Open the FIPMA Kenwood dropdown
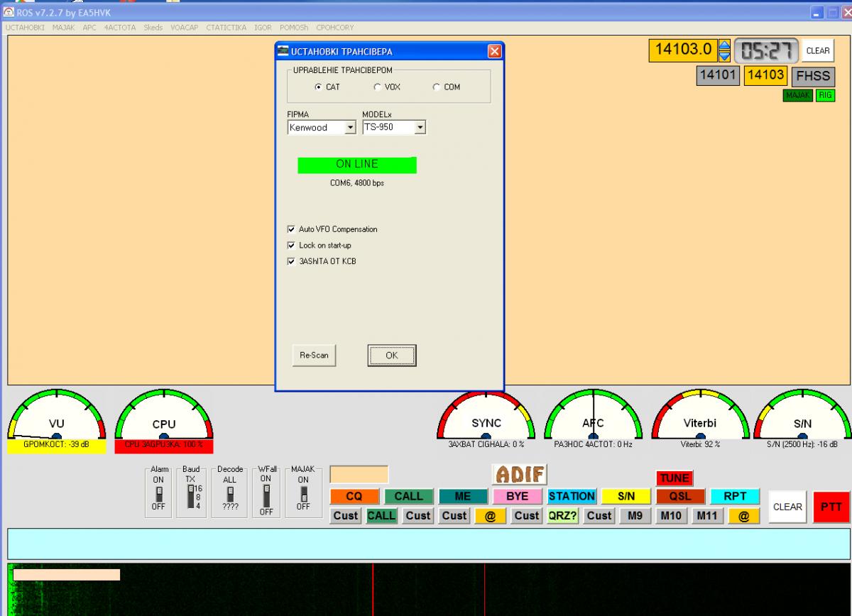852x616 pixels. pos(349,128)
